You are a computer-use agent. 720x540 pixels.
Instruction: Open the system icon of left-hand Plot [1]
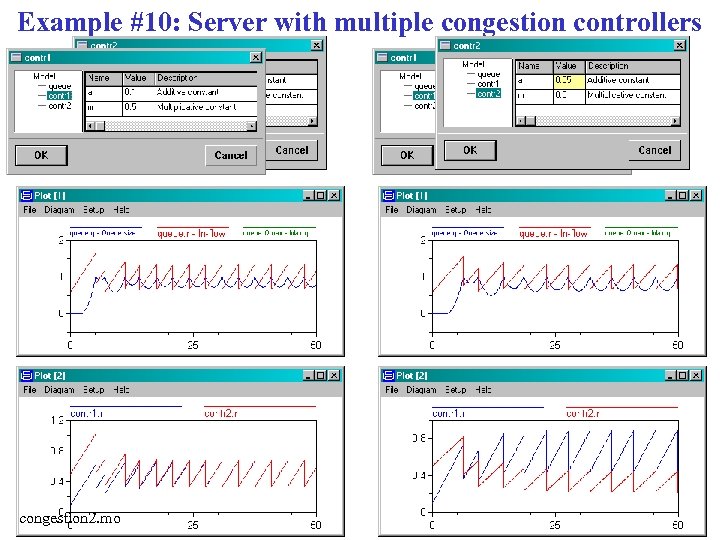coord(26,196)
